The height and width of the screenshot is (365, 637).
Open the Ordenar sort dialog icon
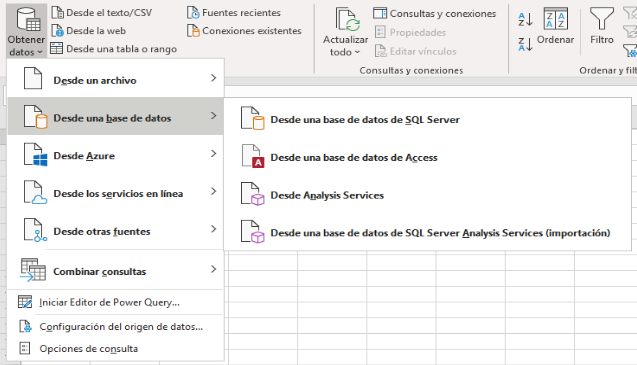coord(555,19)
